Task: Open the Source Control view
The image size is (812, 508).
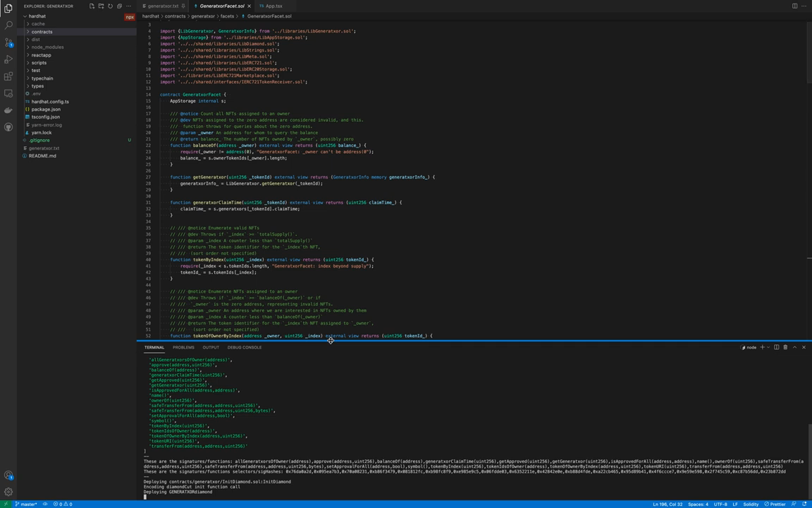Action: (x=8, y=42)
